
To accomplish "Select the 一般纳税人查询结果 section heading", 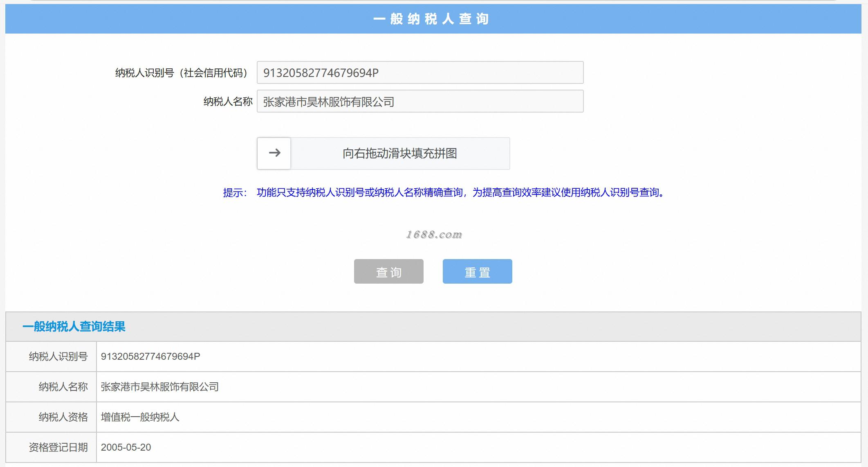I will pyautogui.click(x=74, y=327).
